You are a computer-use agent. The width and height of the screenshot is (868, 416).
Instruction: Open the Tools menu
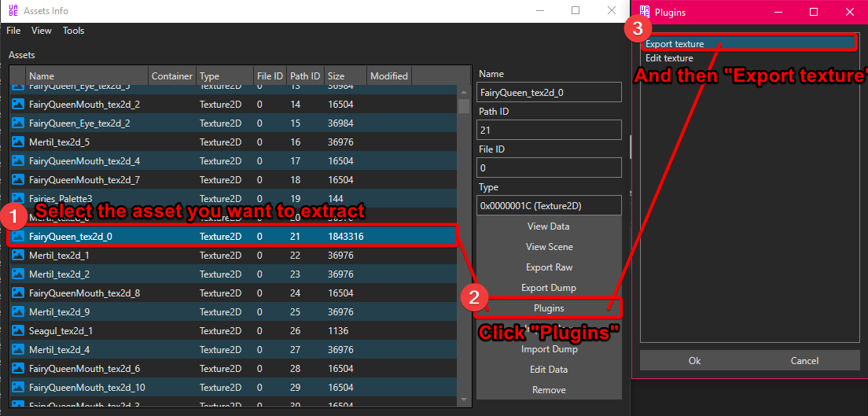73,31
